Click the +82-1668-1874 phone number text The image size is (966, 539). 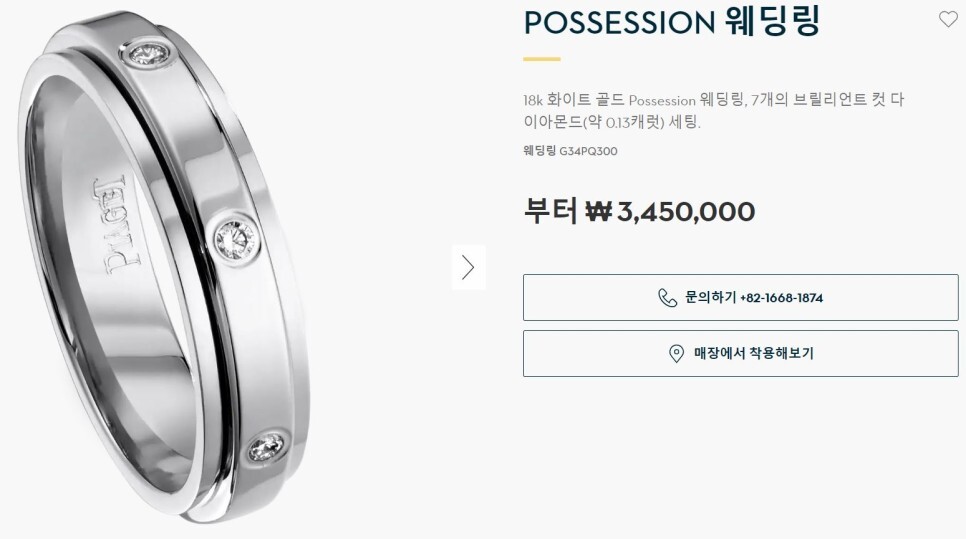tap(781, 298)
